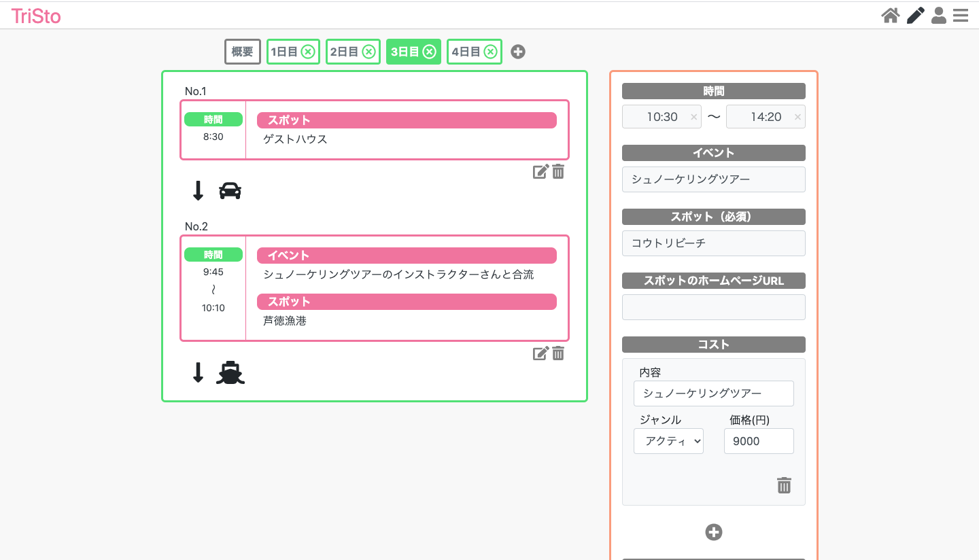
Task: Click the 価格 field showing 9000
Action: [759, 441]
